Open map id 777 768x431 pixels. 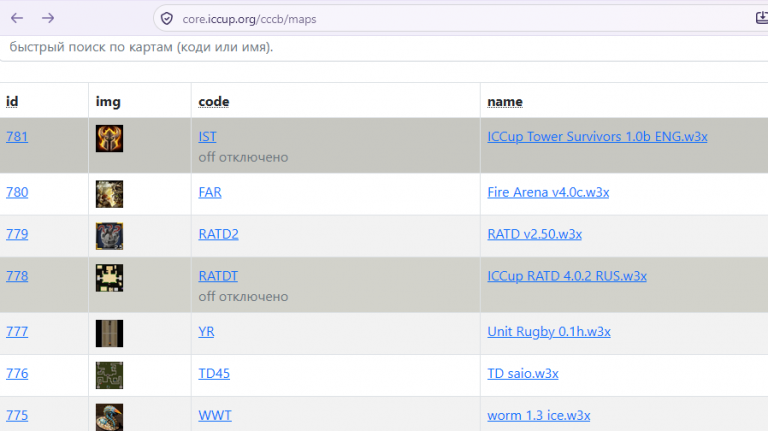17,332
